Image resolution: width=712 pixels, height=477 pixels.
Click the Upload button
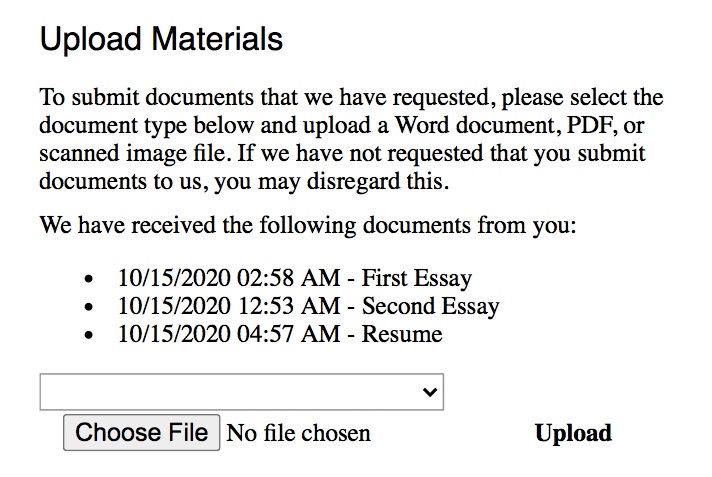(573, 433)
